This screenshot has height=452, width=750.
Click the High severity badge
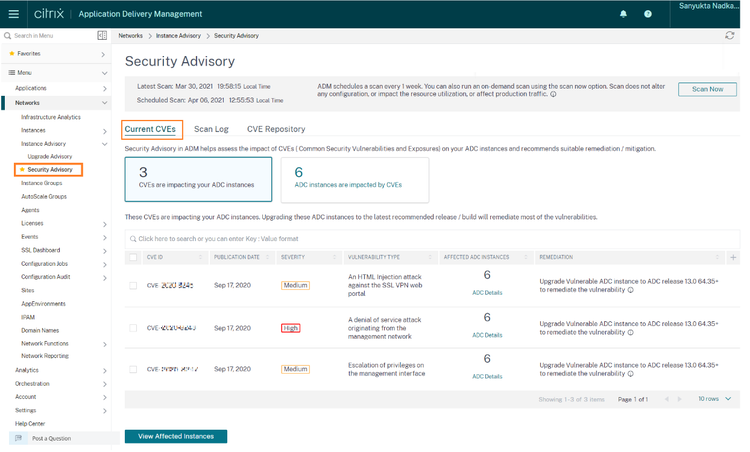[x=290, y=328]
